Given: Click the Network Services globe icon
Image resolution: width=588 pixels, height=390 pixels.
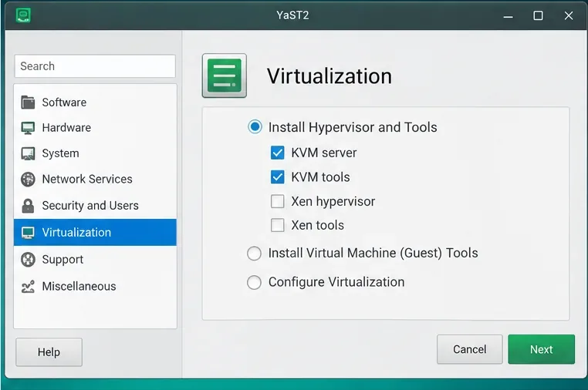Looking at the screenshot, I should (x=28, y=179).
